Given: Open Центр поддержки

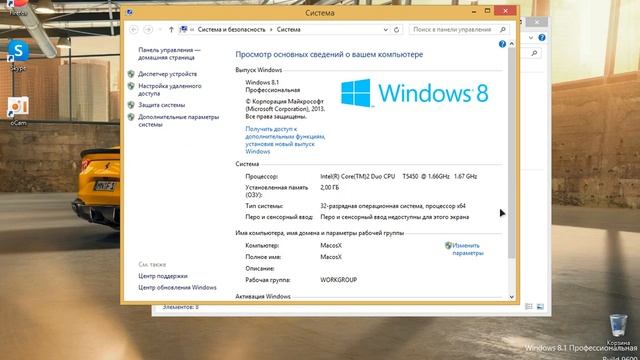Looking at the screenshot, I should [x=163, y=276].
